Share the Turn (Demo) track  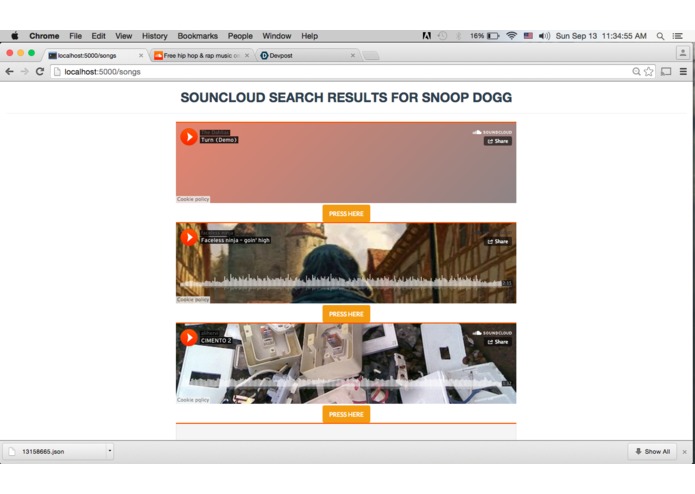click(x=498, y=141)
